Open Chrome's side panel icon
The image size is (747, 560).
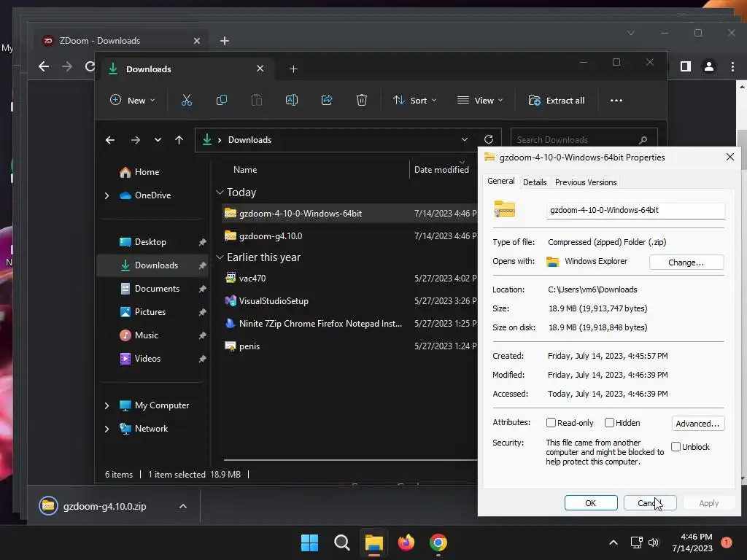coord(686,66)
